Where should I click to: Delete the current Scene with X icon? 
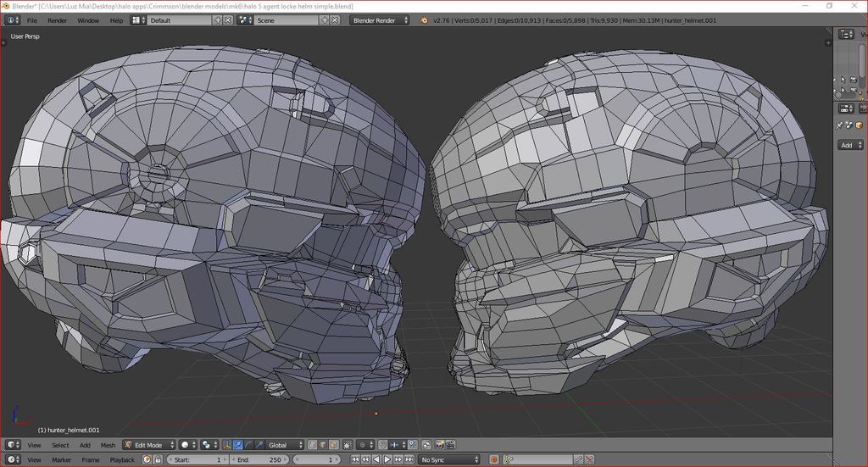[x=335, y=20]
